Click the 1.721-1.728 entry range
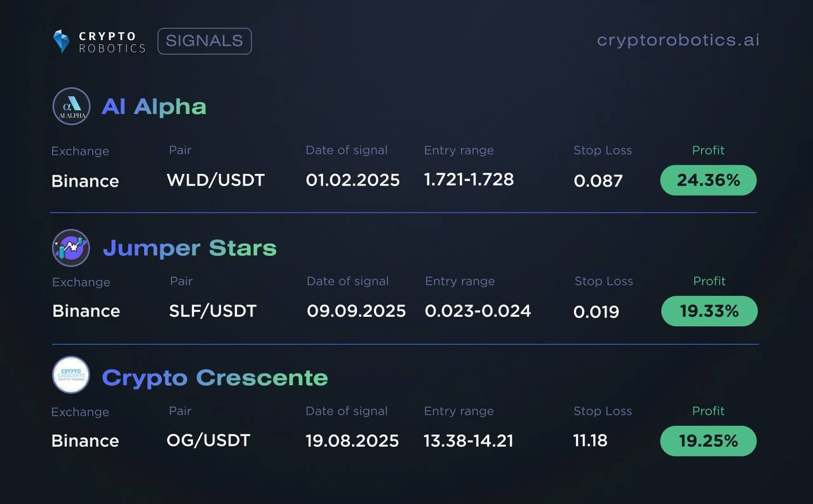813x504 pixels. (x=469, y=180)
